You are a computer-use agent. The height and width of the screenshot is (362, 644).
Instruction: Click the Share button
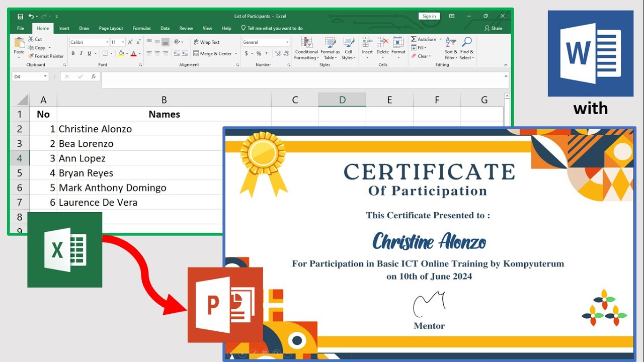coord(493,28)
